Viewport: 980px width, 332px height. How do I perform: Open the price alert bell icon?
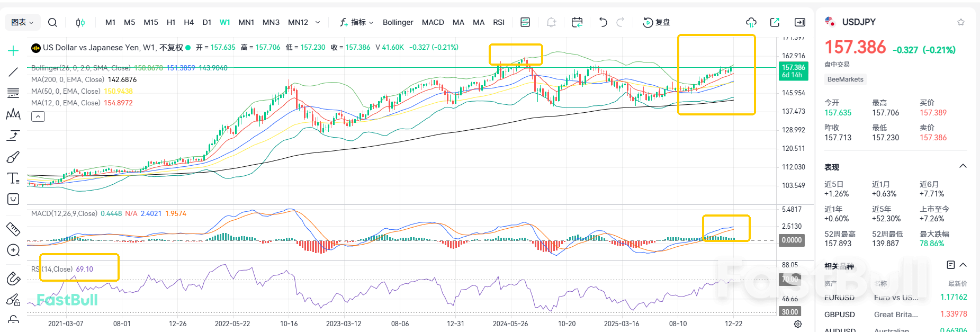(x=551, y=22)
